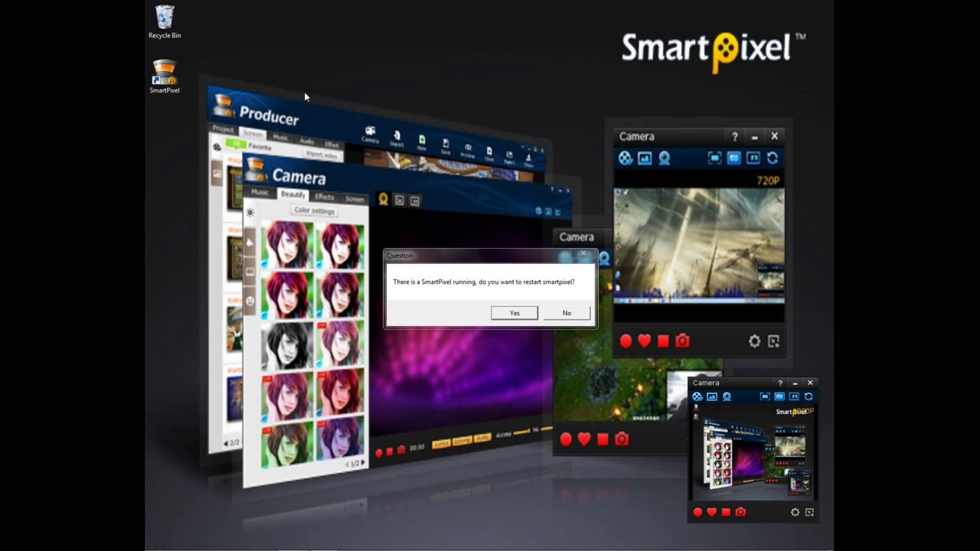Select the SmartPixel desktop shortcut
980x551 pixels.
point(165,77)
